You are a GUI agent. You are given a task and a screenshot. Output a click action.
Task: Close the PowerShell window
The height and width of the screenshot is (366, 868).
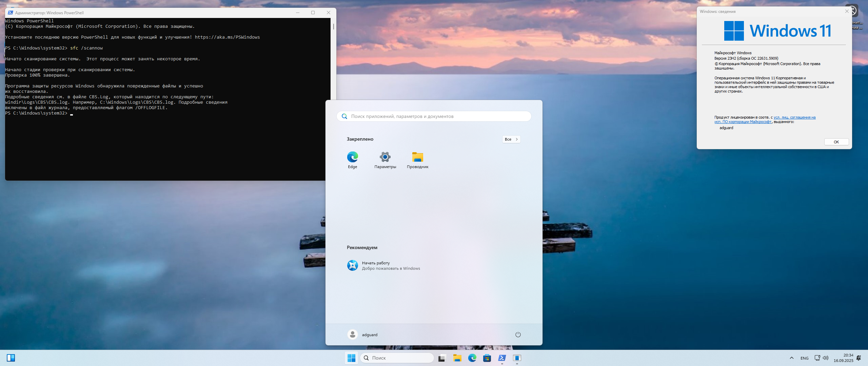coord(328,13)
